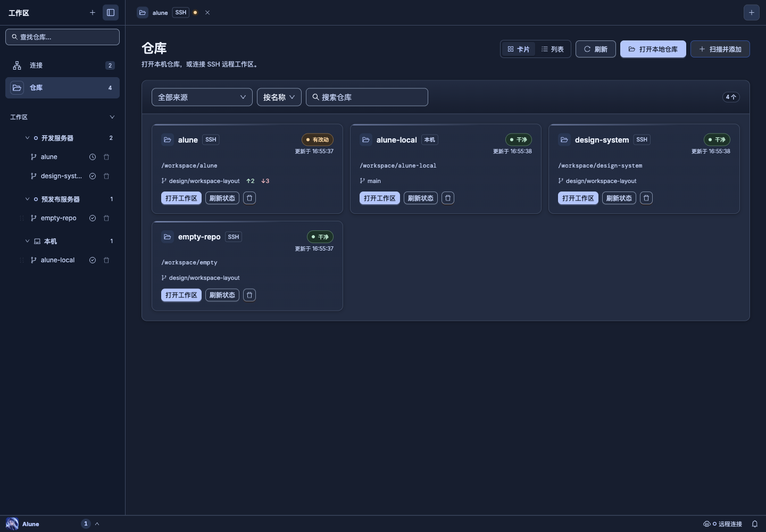Click the Alune avatar in status bar

(12, 523)
